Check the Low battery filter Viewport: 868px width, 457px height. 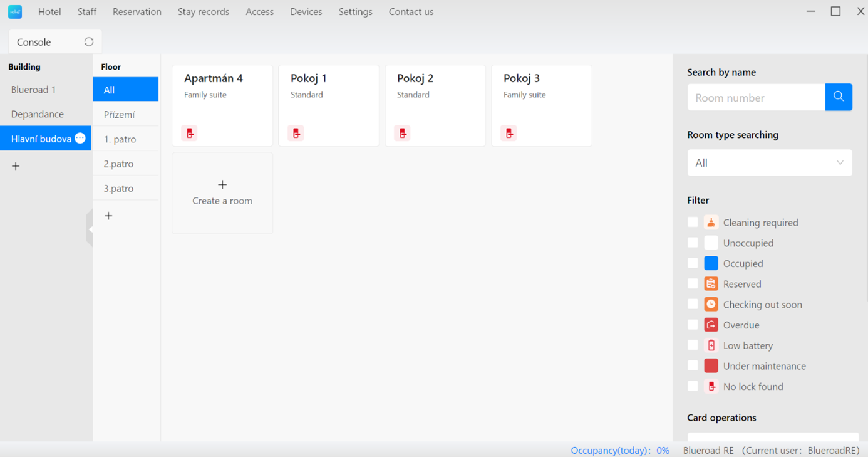click(693, 345)
